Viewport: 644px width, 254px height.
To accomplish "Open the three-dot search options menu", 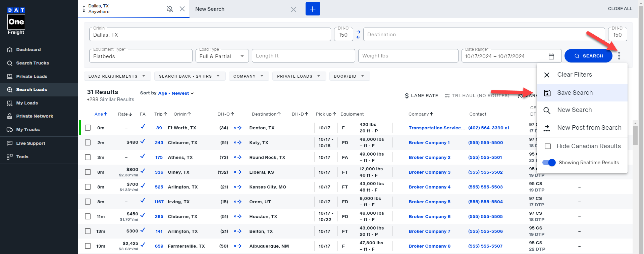I will pyautogui.click(x=619, y=56).
